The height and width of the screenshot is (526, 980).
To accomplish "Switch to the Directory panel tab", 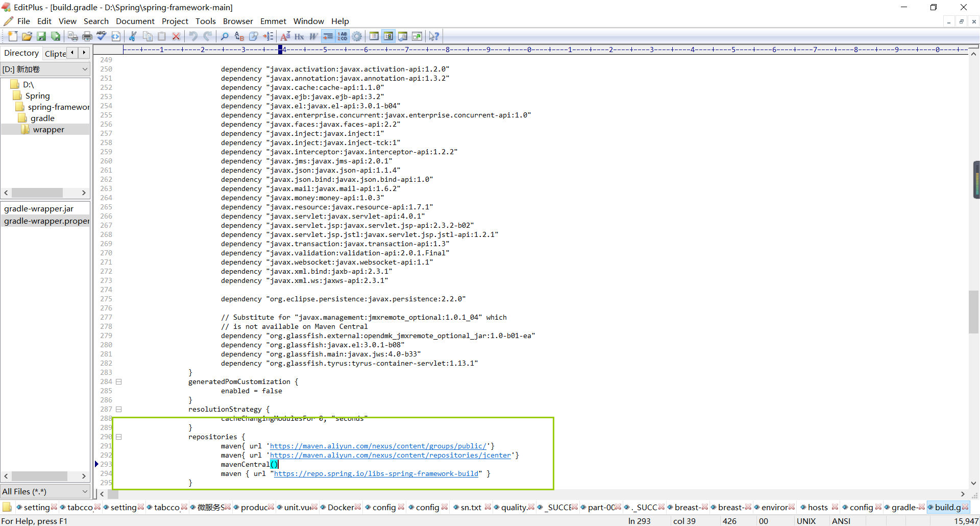I will (x=21, y=53).
